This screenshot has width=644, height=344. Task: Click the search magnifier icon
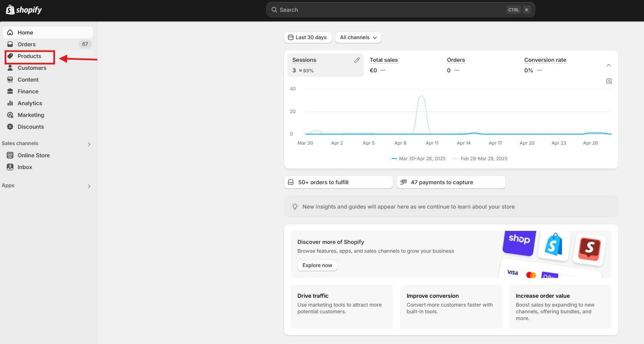tap(274, 10)
